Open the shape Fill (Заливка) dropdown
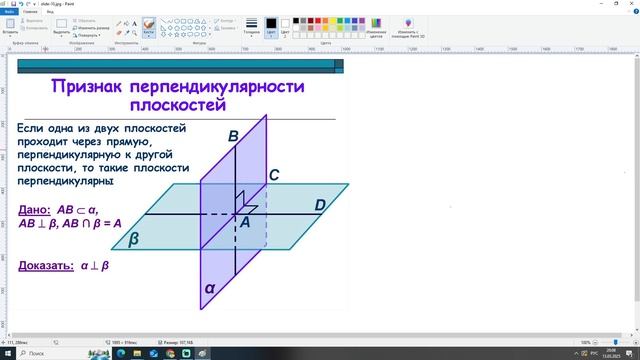The image size is (640, 360). pyautogui.click(x=225, y=28)
